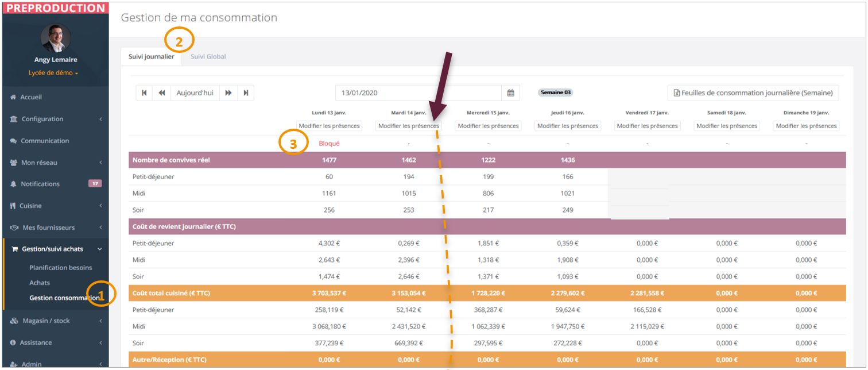Jump to last period with skip-forward button
This screenshot has height=370, width=868.
(x=246, y=92)
